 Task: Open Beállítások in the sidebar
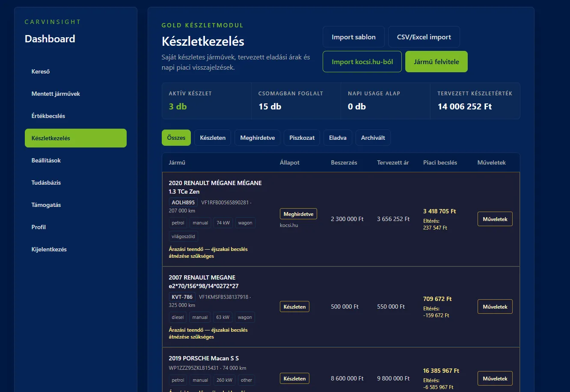point(76,160)
